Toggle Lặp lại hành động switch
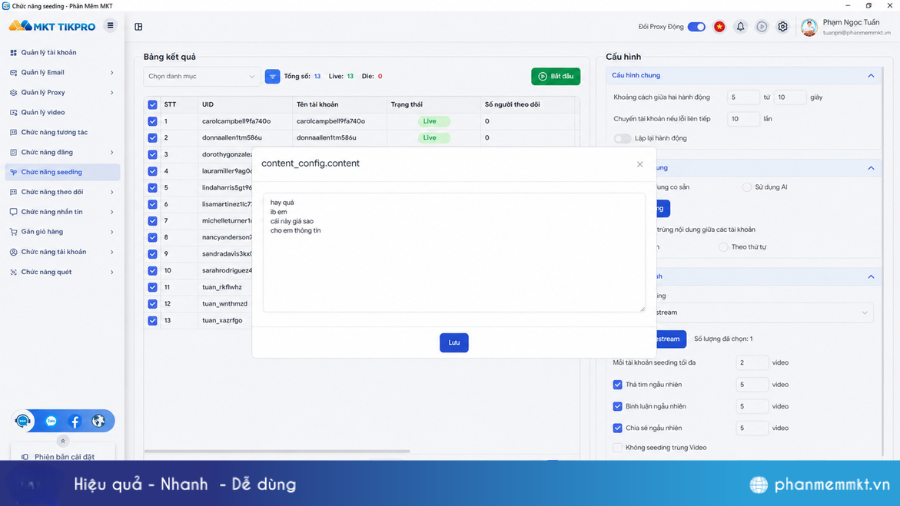The image size is (900, 506). coord(622,138)
